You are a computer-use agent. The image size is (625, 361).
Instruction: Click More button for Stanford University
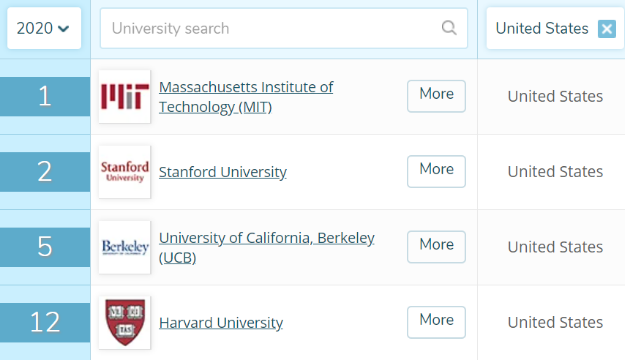(x=436, y=171)
